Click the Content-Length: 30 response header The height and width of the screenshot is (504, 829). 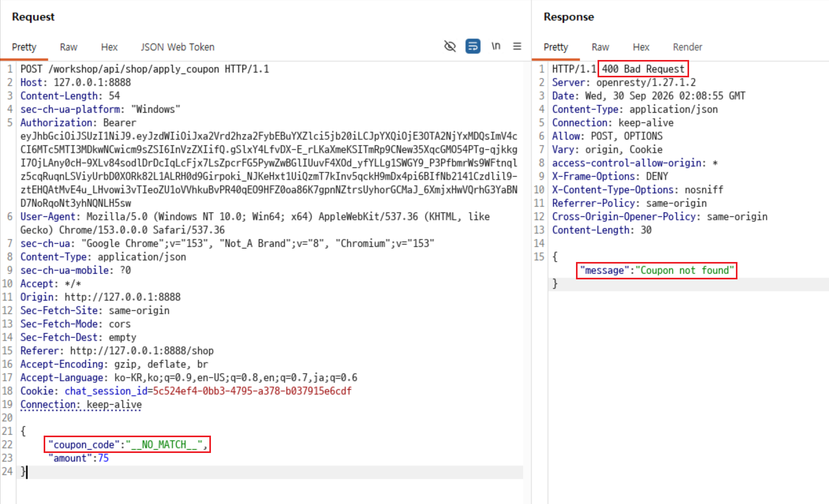point(602,230)
